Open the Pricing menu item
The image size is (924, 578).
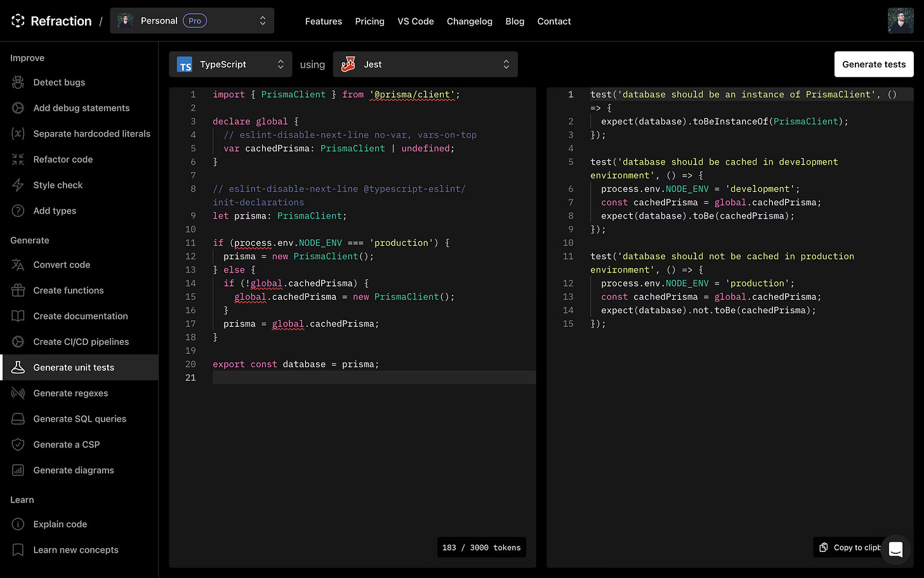[369, 21]
